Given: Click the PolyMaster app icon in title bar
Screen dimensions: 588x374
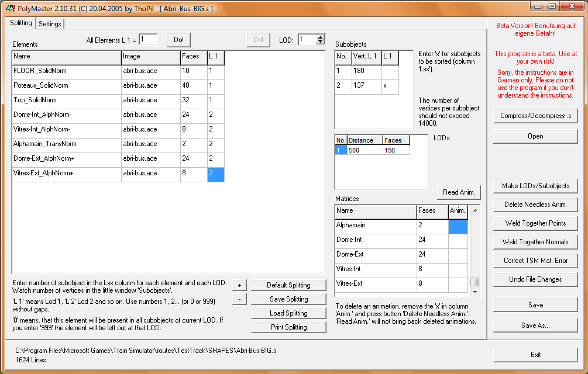Looking at the screenshot, I should (x=10, y=8).
